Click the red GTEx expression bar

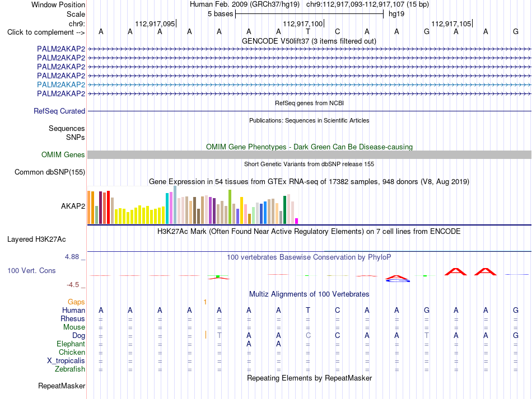[x=108, y=208]
